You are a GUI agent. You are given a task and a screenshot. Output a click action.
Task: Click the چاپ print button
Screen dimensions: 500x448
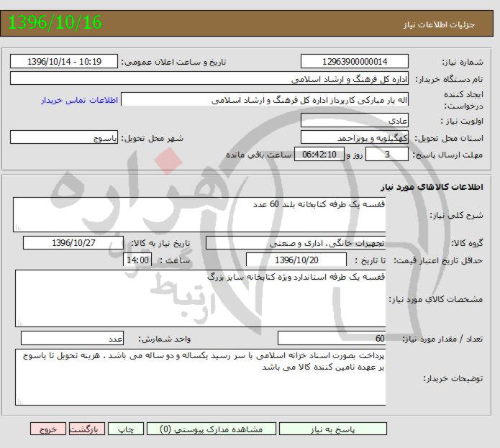click(x=126, y=429)
